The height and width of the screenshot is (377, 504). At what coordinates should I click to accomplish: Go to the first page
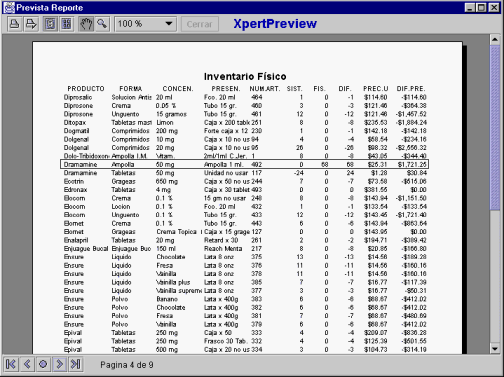coord(11,364)
